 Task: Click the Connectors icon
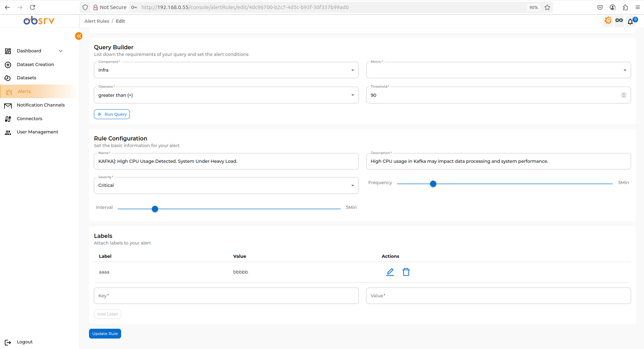click(8, 119)
